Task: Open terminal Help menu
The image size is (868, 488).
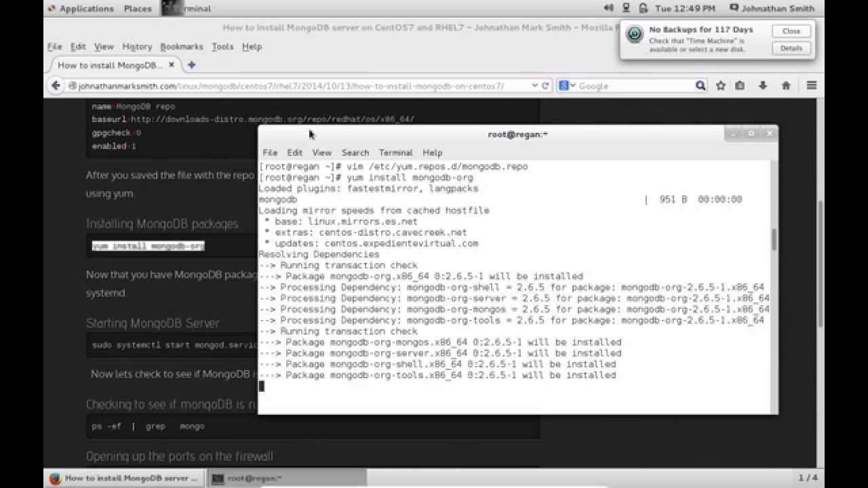Action: click(432, 152)
